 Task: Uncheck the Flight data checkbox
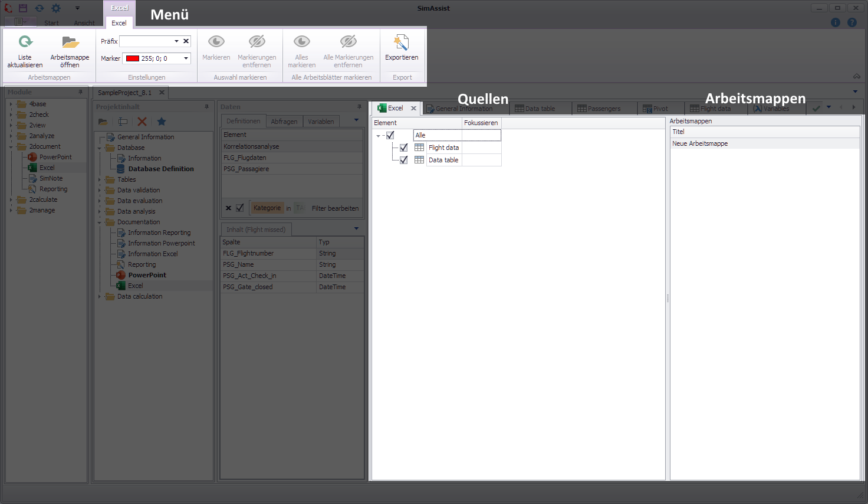(x=404, y=148)
